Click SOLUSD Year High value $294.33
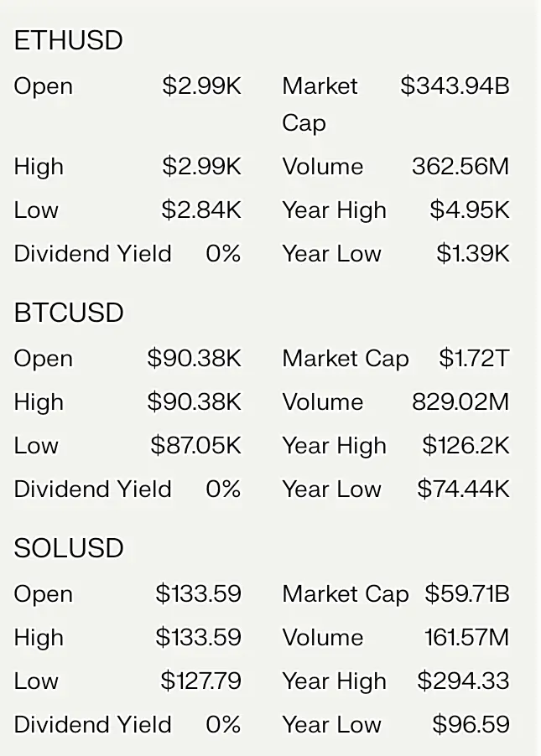541x756 pixels. point(463,681)
